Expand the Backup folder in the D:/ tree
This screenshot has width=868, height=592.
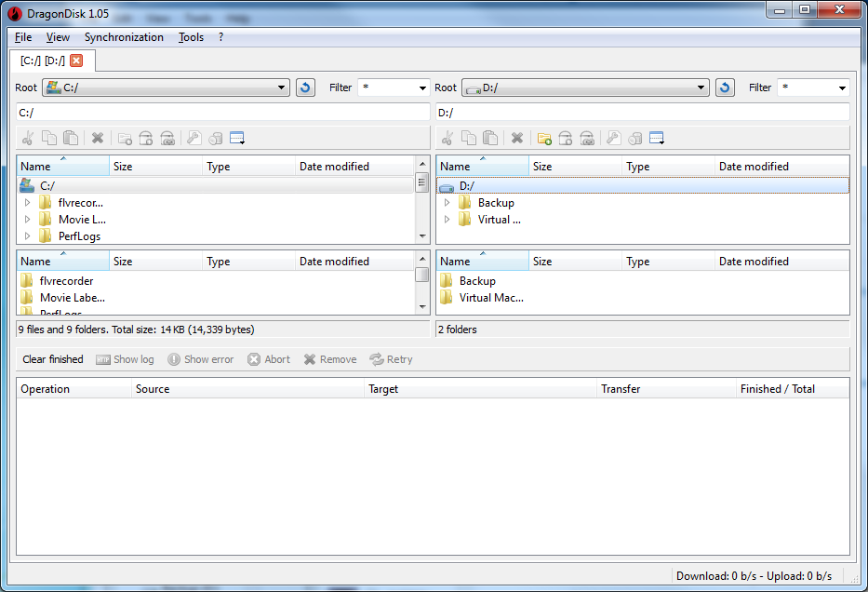point(447,203)
